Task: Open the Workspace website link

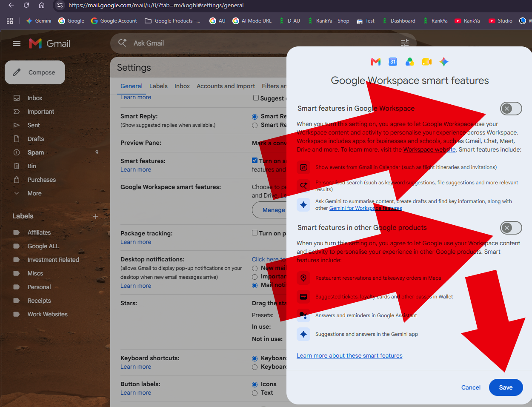Action: (429, 149)
